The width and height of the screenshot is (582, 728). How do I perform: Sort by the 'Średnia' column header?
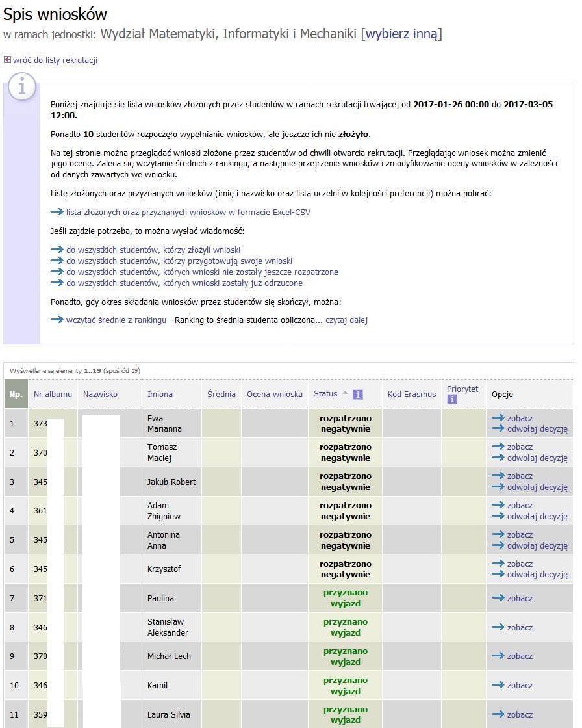221,394
